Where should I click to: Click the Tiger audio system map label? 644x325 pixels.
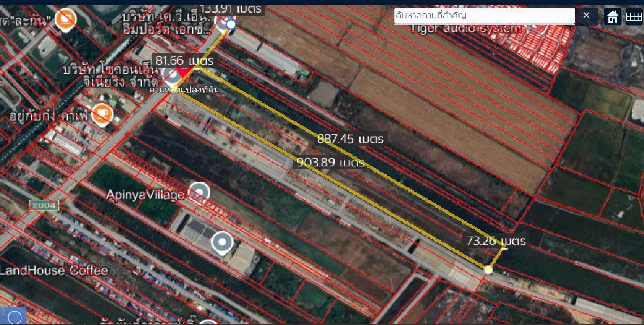(x=466, y=29)
